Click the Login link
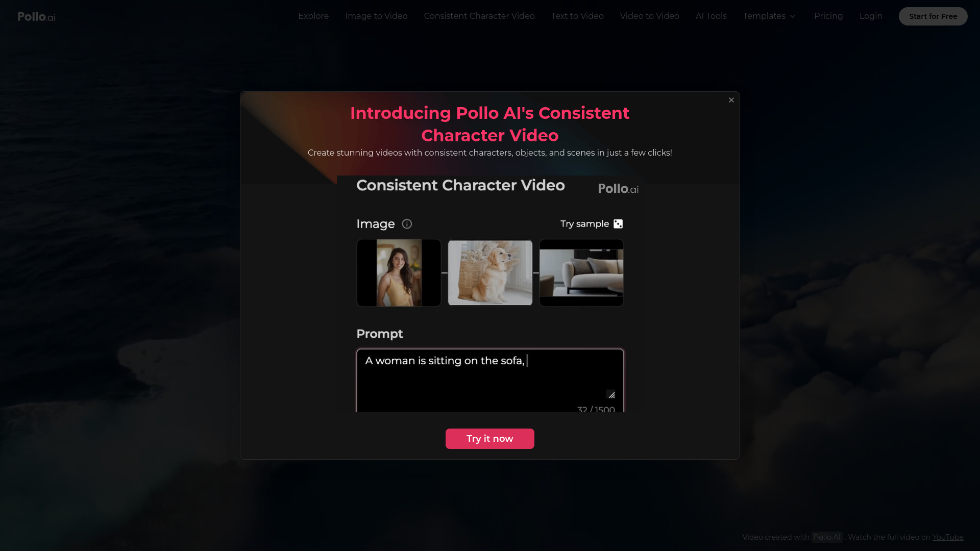This screenshot has width=980, height=551. coord(871,15)
